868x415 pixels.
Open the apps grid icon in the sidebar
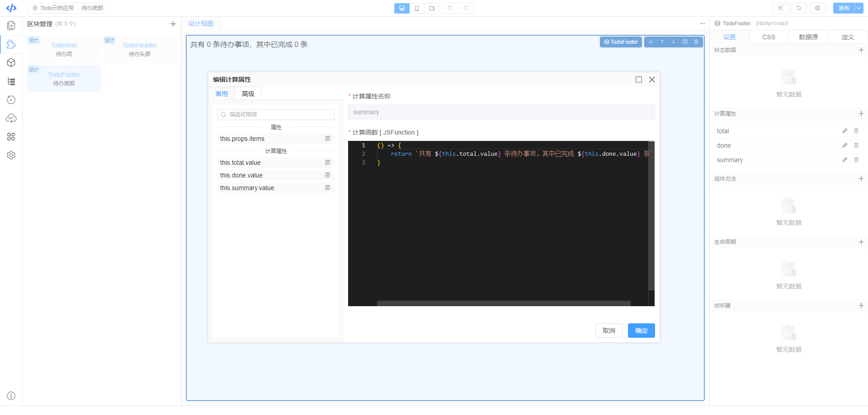point(11,137)
